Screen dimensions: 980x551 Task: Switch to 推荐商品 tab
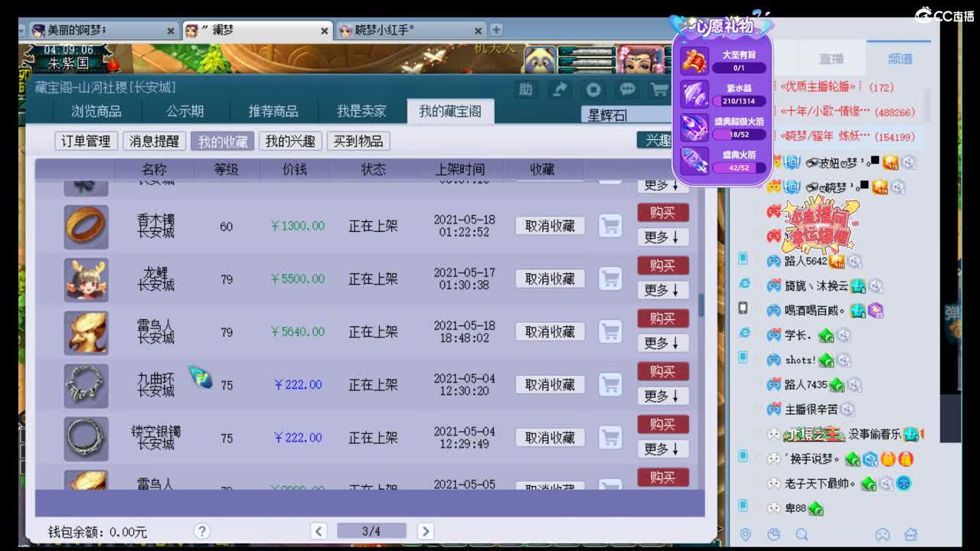(x=273, y=111)
